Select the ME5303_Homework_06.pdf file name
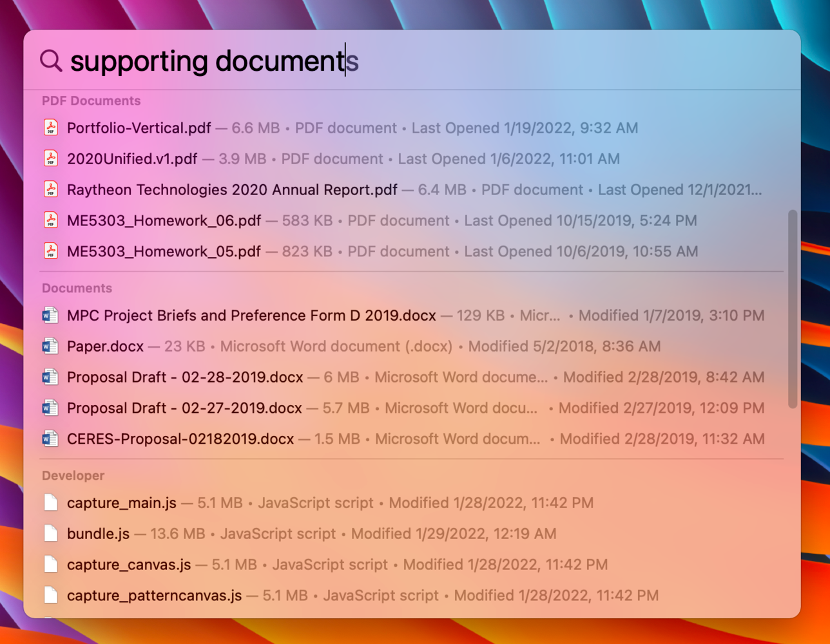 (x=164, y=220)
